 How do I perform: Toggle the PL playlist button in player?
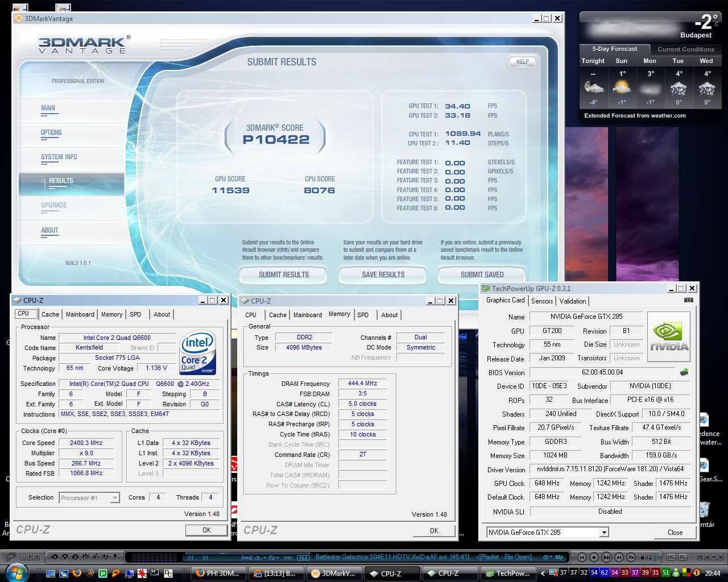click(682, 557)
